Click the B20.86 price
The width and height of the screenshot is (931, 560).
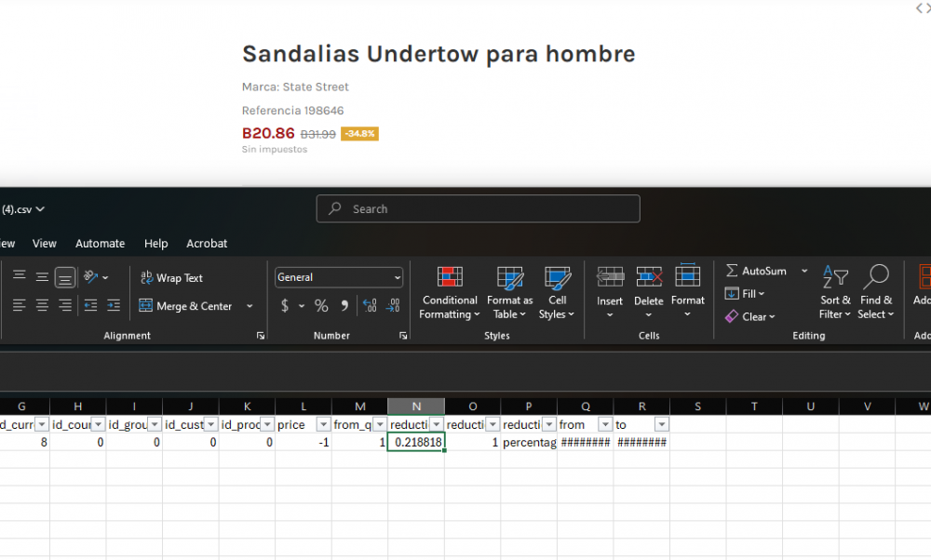[x=268, y=133]
